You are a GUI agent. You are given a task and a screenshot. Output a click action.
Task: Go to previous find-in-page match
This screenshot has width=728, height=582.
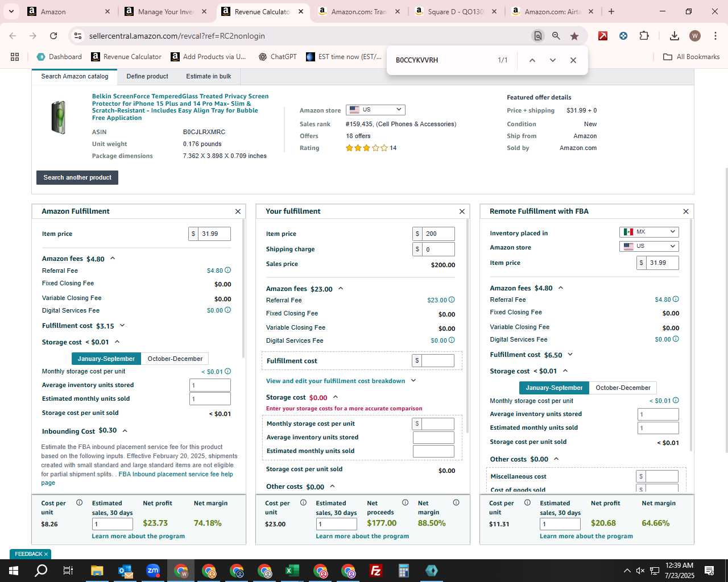click(x=532, y=60)
